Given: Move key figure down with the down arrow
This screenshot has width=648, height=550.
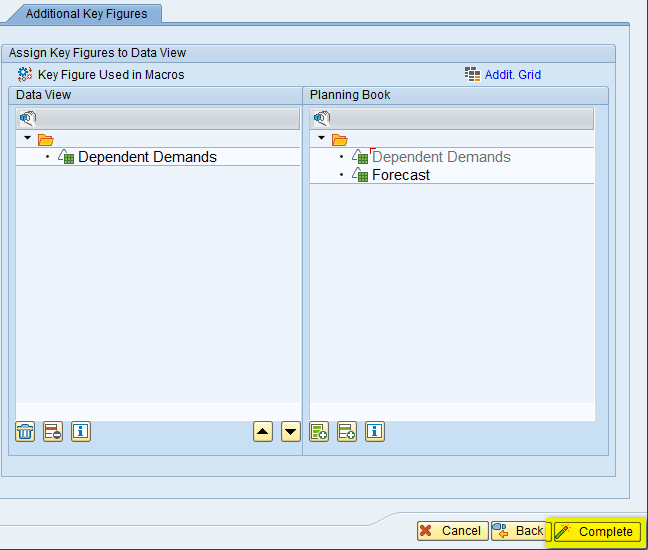Looking at the screenshot, I should coord(291,432).
